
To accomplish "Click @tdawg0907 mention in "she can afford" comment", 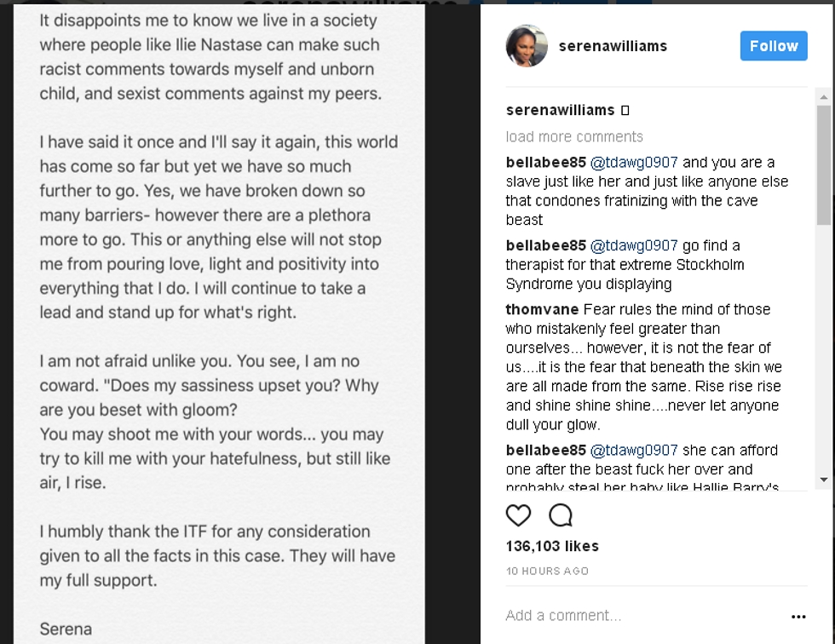I will 634,450.
